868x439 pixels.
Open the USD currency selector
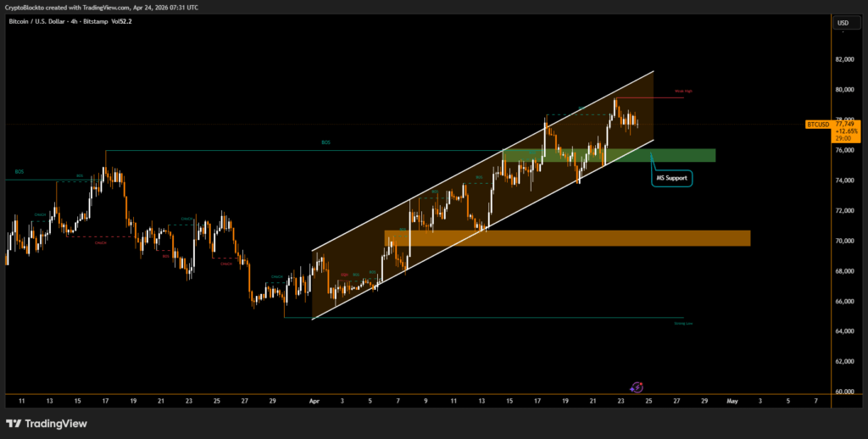pyautogui.click(x=843, y=23)
